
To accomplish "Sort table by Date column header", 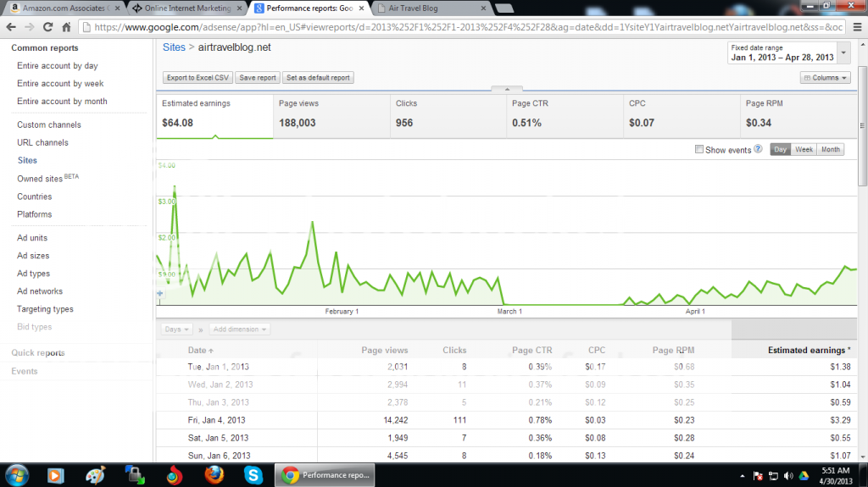I will point(200,351).
